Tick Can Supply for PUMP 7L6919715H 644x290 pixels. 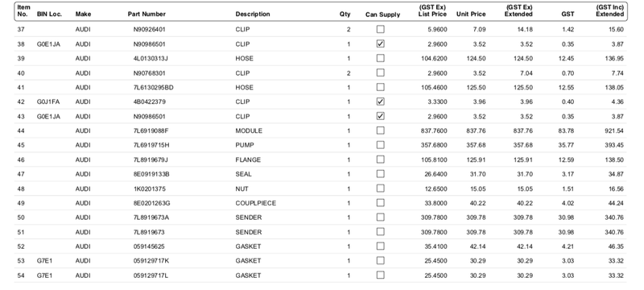point(381,144)
